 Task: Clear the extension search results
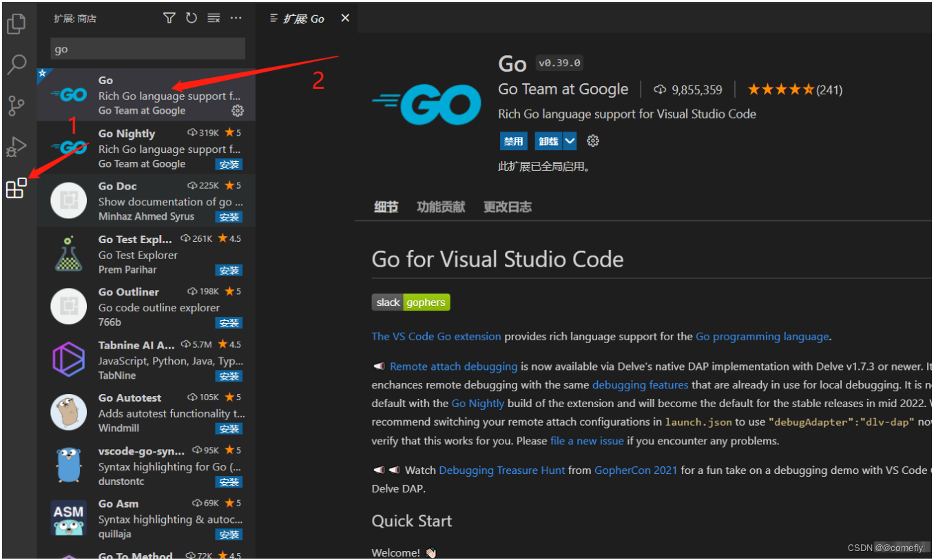click(213, 18)
